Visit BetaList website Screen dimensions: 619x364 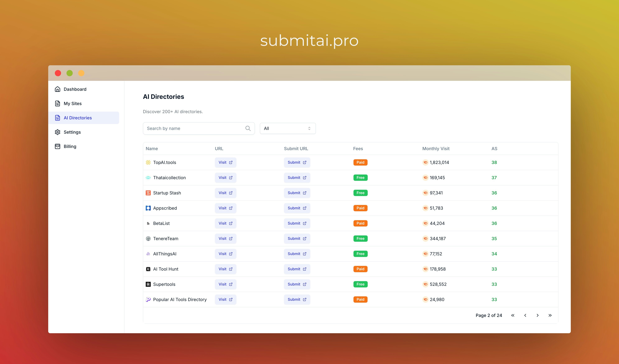(x=226, y=223)
